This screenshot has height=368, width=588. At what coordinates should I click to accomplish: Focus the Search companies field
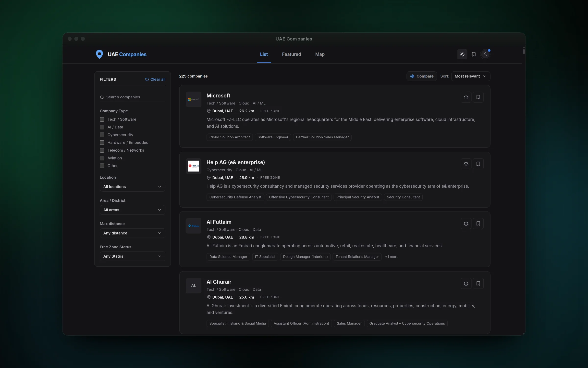point(132,97)
